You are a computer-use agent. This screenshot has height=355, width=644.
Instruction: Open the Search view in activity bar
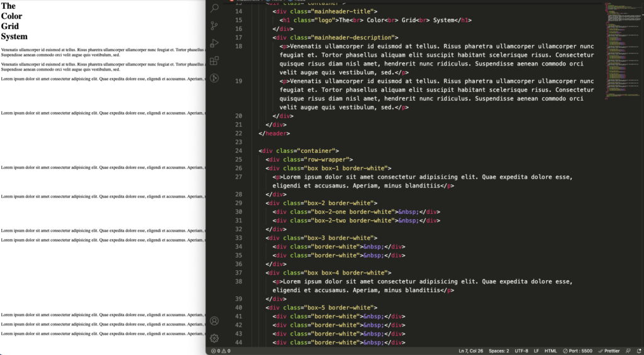[x=214, y=8]
